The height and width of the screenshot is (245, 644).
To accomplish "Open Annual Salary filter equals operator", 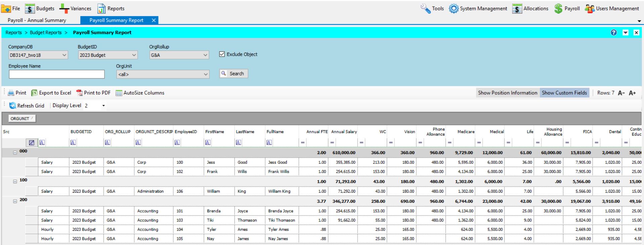I will (332, 143).
